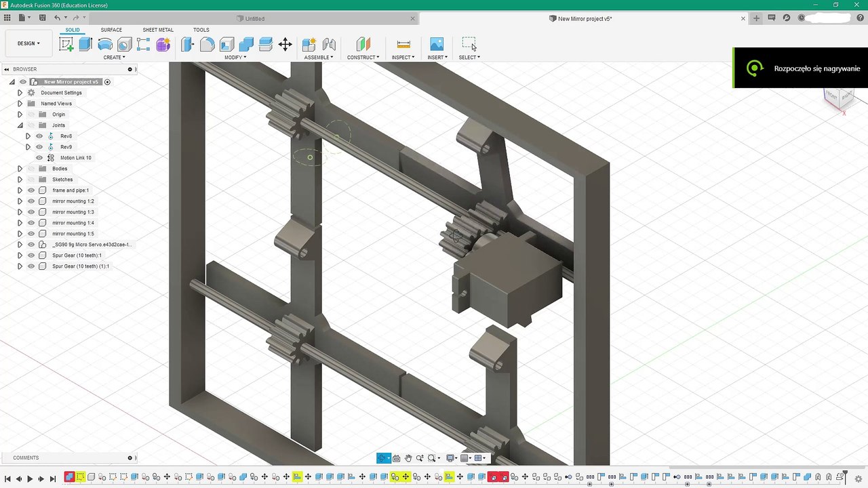868x488 pixels.
Task: Open the ASSEMBLE dropdown menu
Action: pos(319,58)
